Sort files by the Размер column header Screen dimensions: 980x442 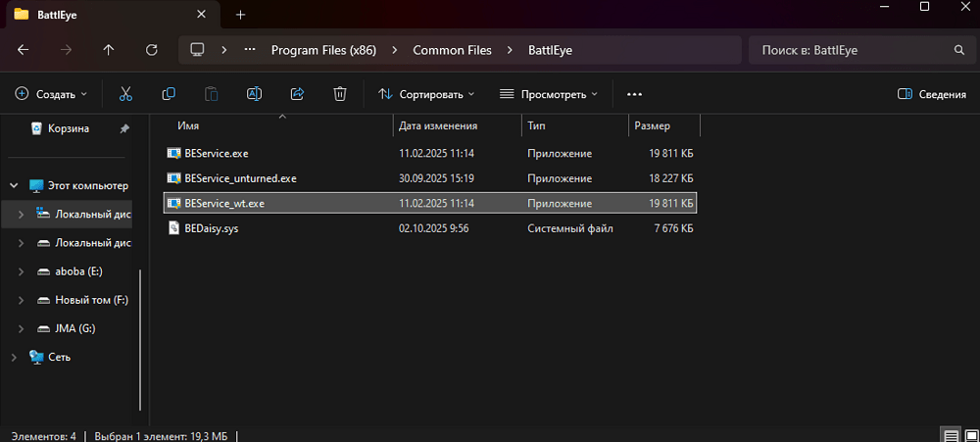(x=653, y=125)
